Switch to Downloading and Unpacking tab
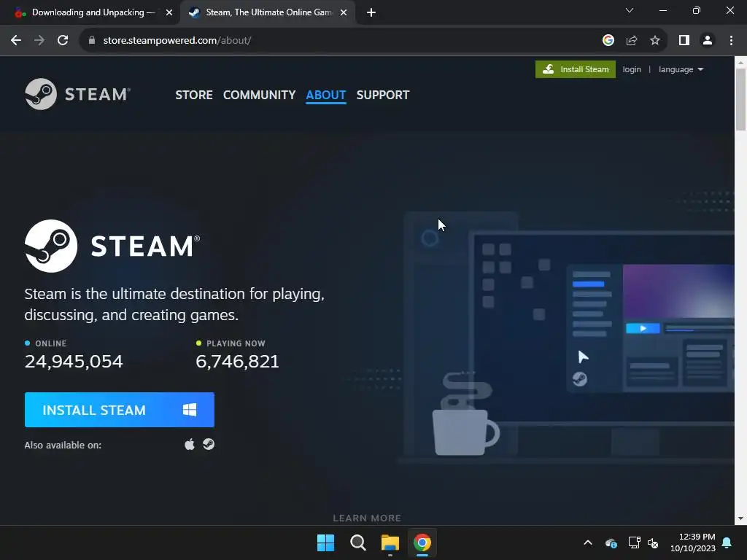This screenshot has width=747, height=560. click(93, 12)
